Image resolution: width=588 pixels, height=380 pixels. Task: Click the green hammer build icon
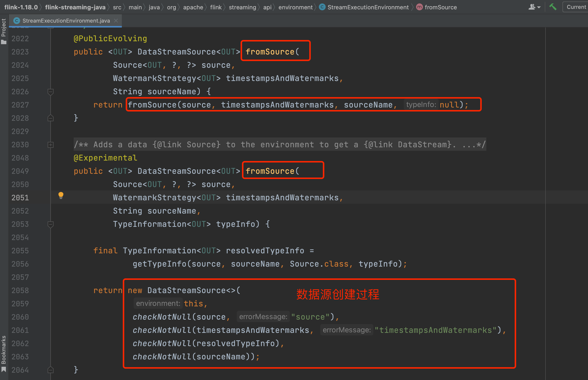tap(552, 7)
